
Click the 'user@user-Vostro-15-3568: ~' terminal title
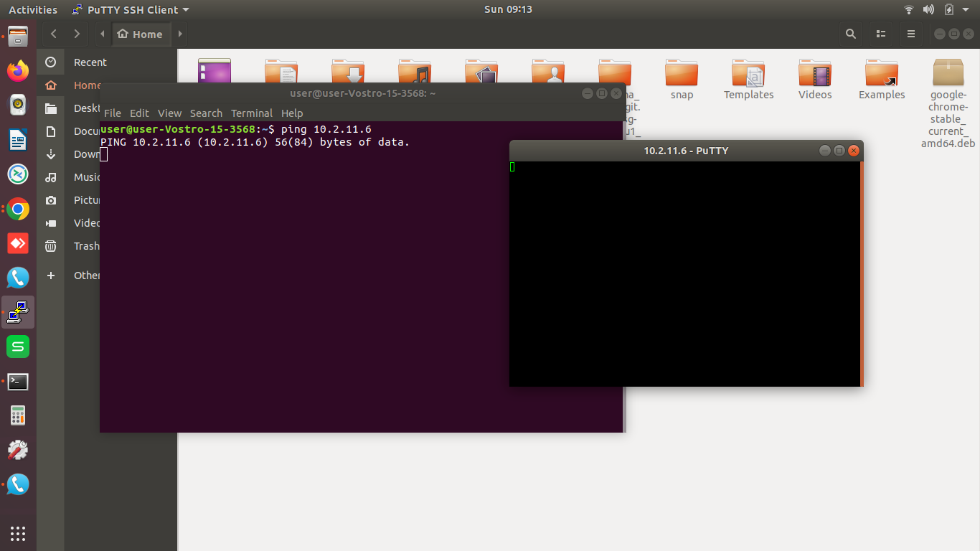pos(363,93)
